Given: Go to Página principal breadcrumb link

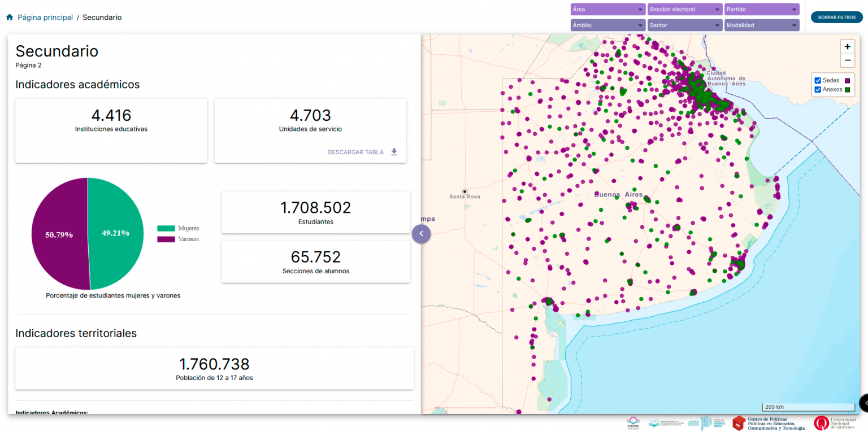Looking at the screenshot, I should point(45,18).
